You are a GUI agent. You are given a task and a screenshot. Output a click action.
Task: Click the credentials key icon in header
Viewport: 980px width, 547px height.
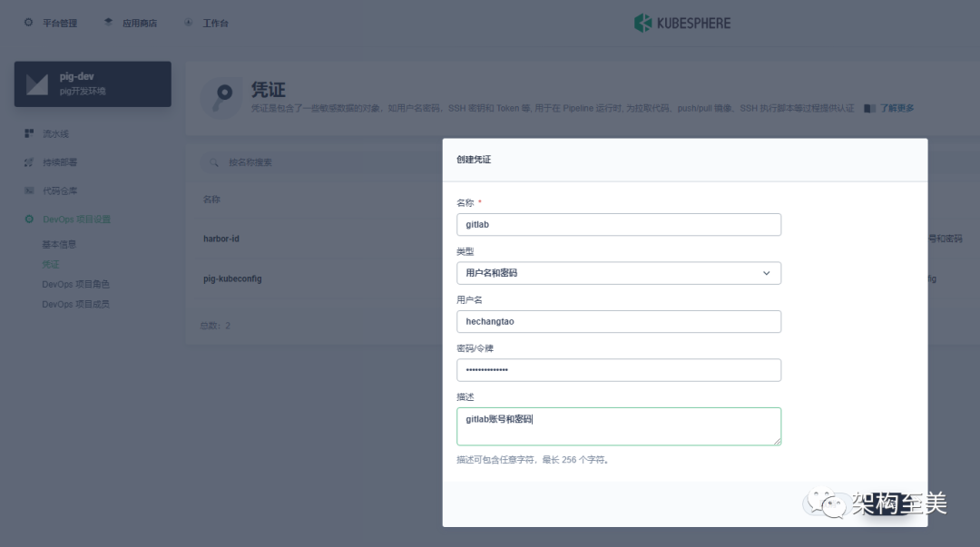pyautogui.click(x=221, y=98)
